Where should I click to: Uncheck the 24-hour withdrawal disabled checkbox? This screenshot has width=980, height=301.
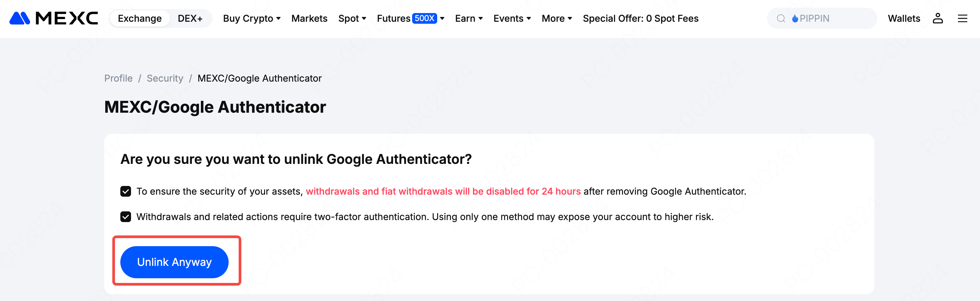(x=126, y=191)
